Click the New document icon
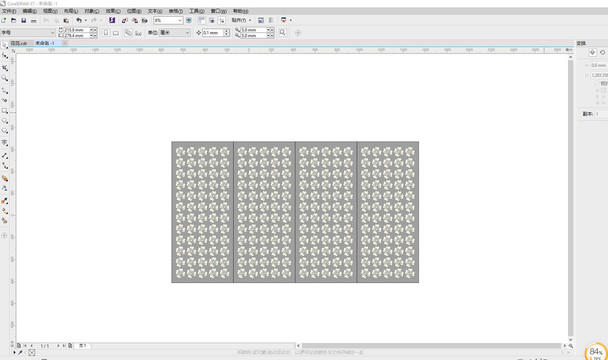 pyautogui.click(x=4, y=20)
